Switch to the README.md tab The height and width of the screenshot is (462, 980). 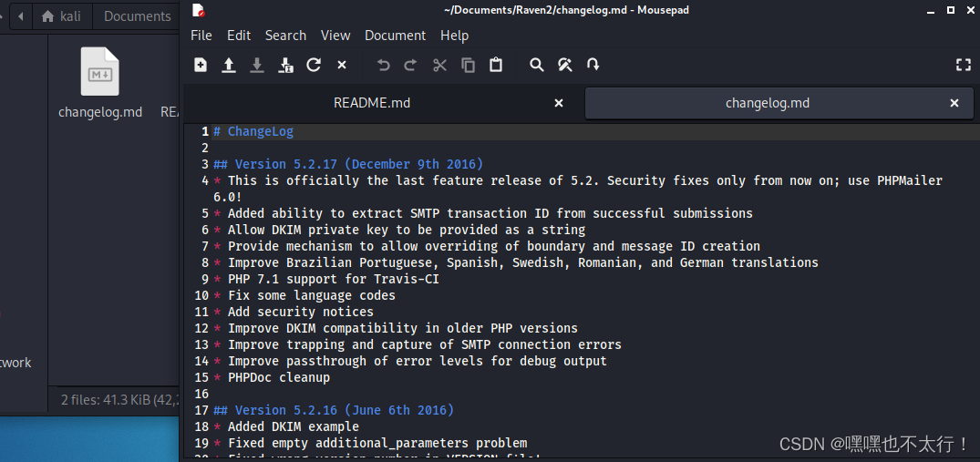pyautogui.click(x=372, y=103)
